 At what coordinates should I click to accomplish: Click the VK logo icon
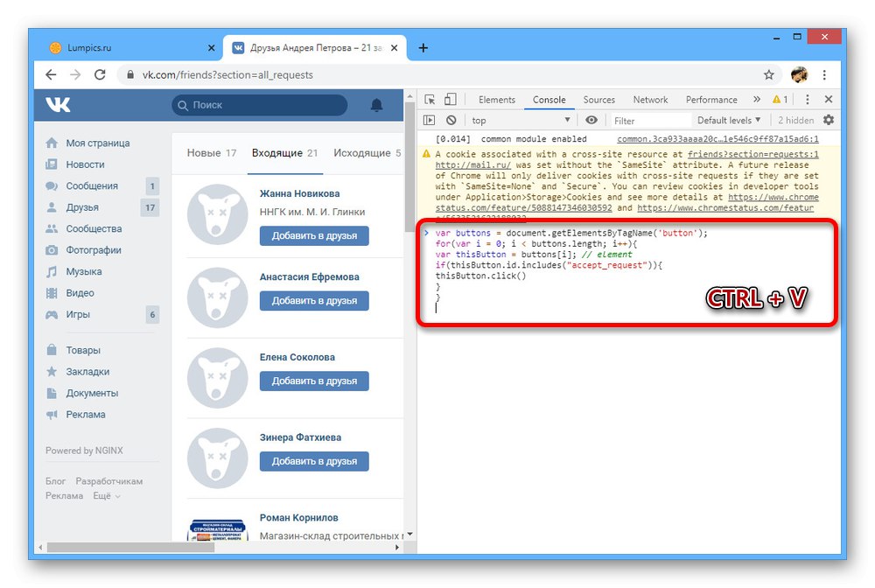coord(58,104)
